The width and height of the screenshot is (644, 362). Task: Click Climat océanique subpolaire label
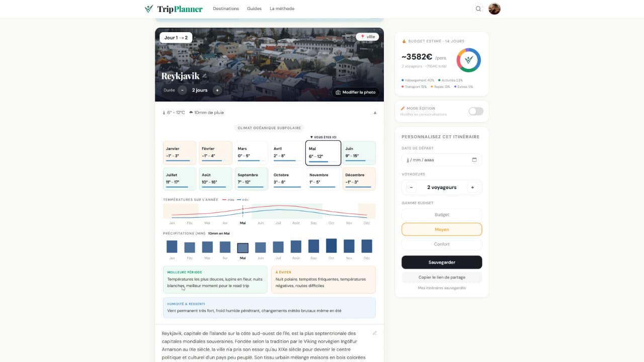coord(269,128)
